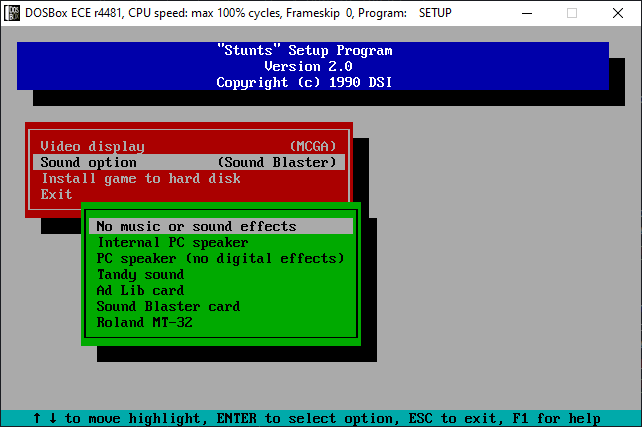Select PC speaker (no digital effects)

pos(220,258)
